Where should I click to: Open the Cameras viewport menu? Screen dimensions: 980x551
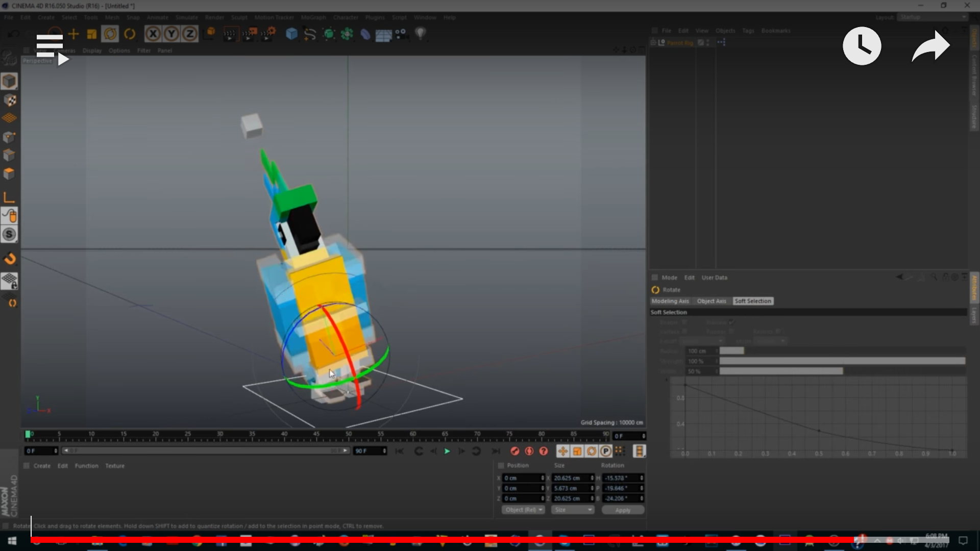(65, 51)
